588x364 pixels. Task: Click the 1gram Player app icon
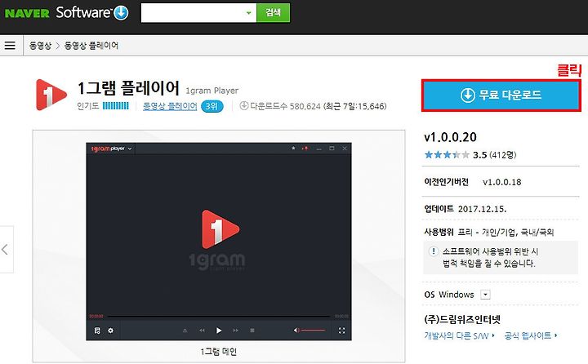[51, 95]
